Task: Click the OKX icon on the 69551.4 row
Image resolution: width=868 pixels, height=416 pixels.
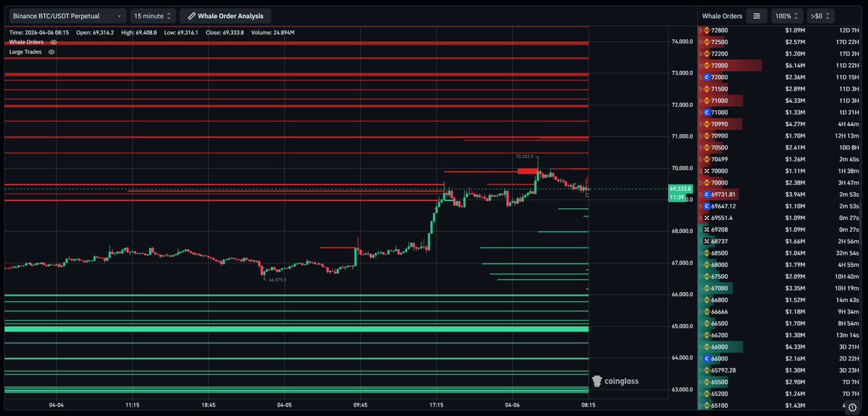Action: point(706,218)
